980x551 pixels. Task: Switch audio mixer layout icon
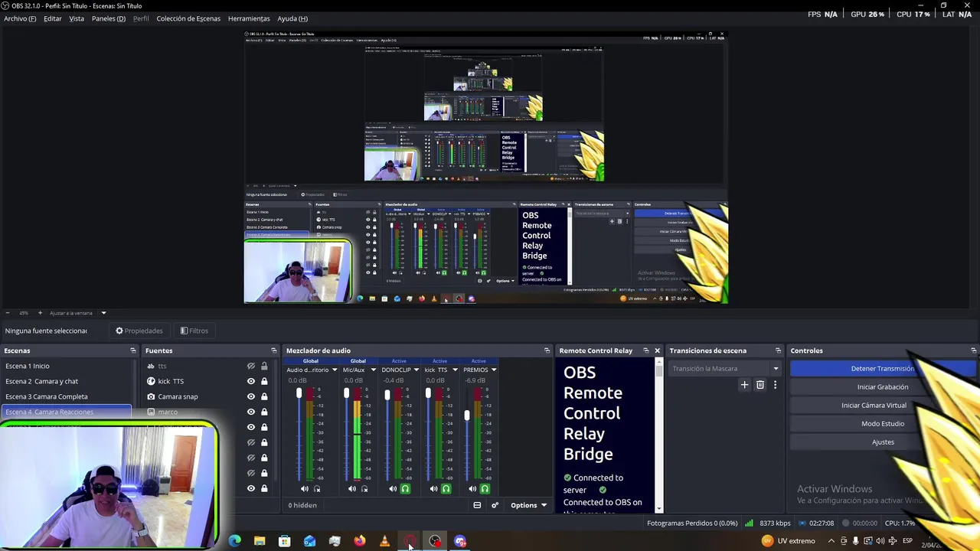[477, 505]
